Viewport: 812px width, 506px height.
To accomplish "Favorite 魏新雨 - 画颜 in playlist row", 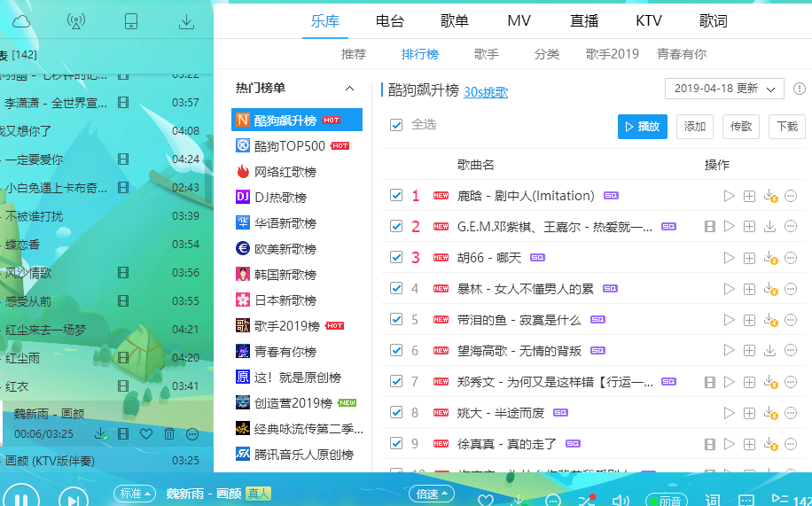I will point(146,434).
